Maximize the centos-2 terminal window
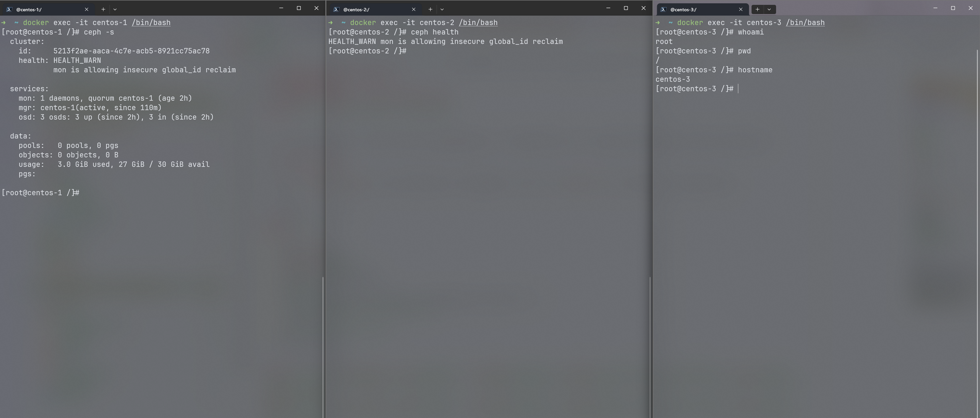The image size is (980, 418). coord(626,8)
